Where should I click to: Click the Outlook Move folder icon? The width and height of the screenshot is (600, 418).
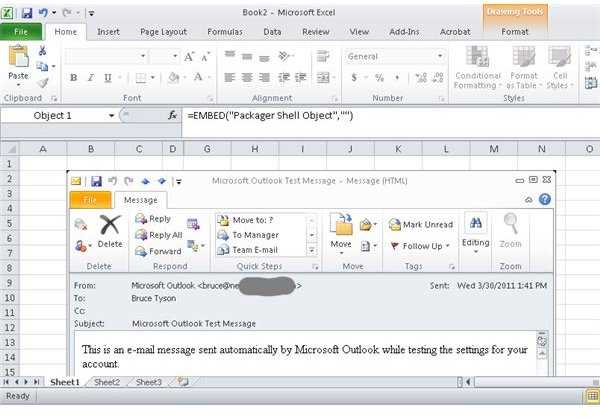(341, 224)
